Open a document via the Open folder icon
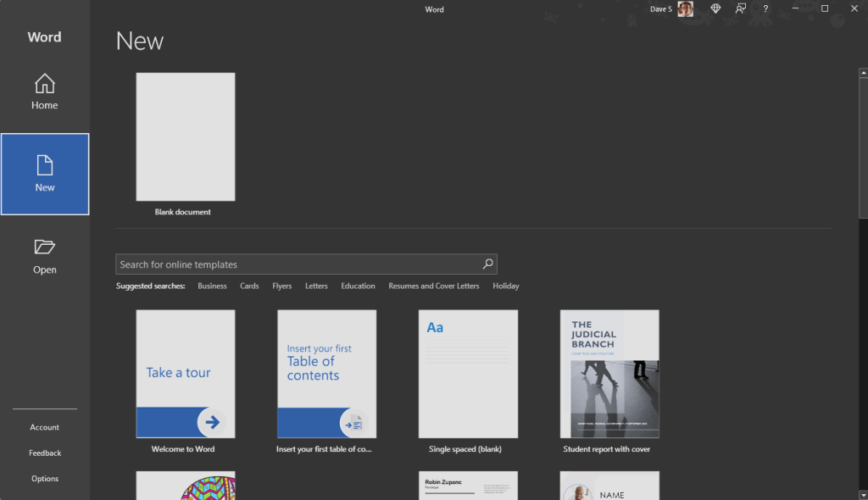The width and height of the screenshot is (868, 500). (x=44, y=254)
